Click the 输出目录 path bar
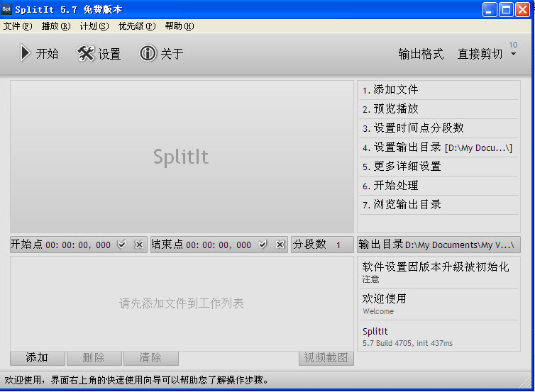 439,245
